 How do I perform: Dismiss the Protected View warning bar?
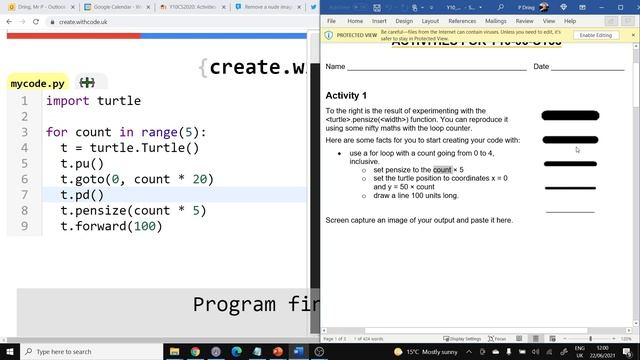pyautogui.click(x=633, y=35)
